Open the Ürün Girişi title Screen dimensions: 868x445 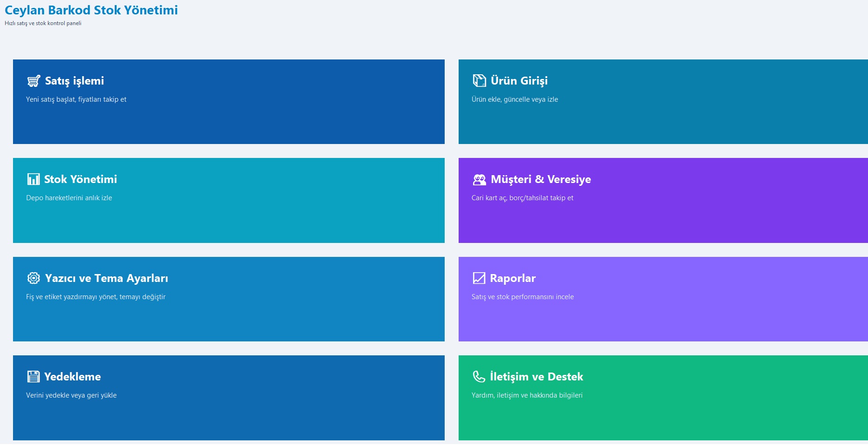tap(519, 81)
